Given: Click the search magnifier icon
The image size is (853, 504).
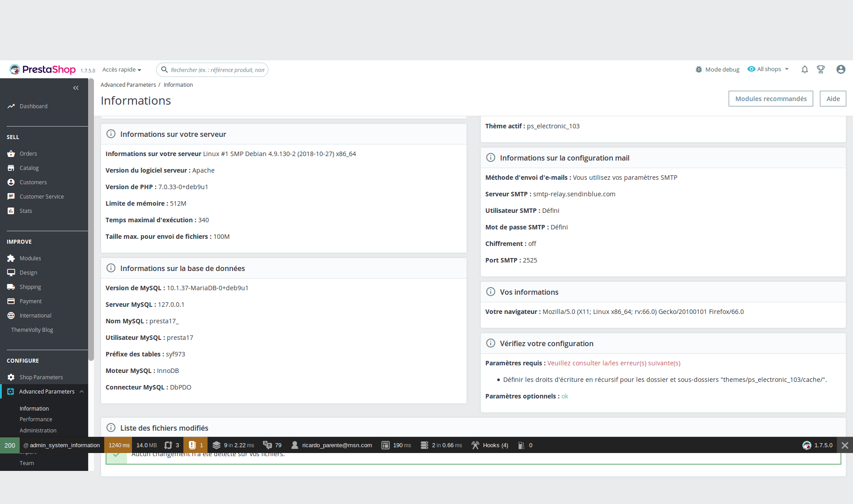Looking at the screenshot, I should [x=164, y=70].
